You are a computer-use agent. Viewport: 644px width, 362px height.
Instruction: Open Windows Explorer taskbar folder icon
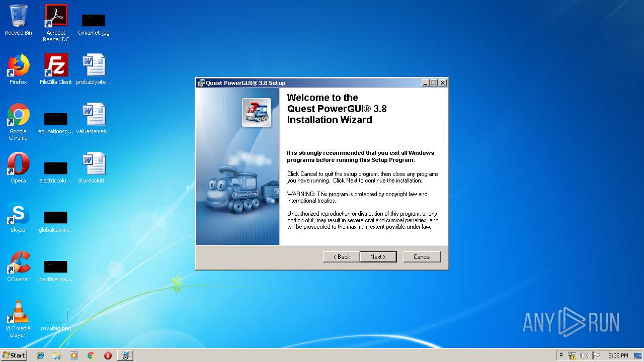(57, 355)
